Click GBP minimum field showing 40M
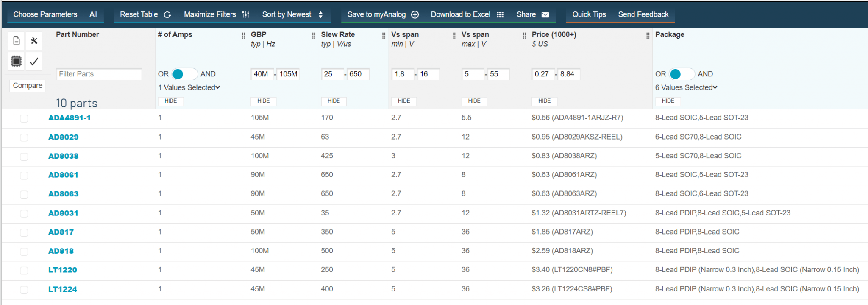 click(x=262, y=74)
